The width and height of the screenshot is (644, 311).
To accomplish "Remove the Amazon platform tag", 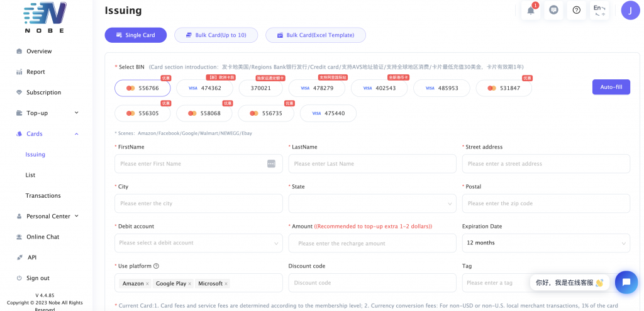I will pos(147,284).
